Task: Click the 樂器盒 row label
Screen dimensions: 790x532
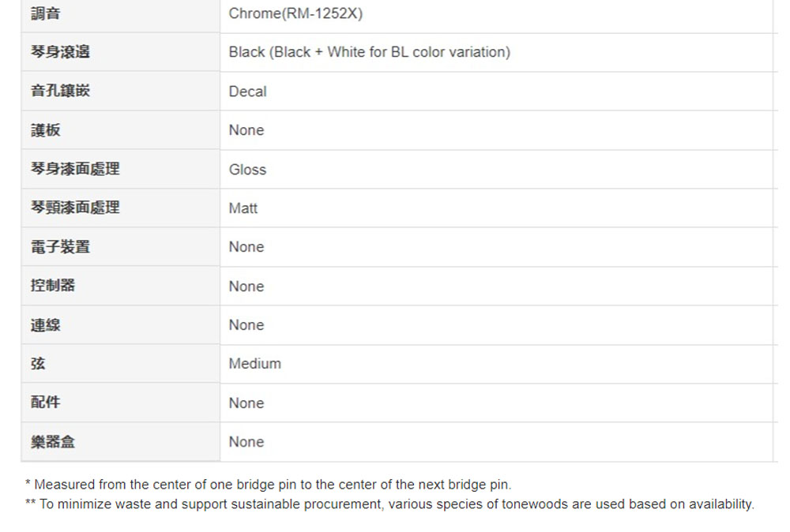Action: pyautogui.click(x=52, y=441)
